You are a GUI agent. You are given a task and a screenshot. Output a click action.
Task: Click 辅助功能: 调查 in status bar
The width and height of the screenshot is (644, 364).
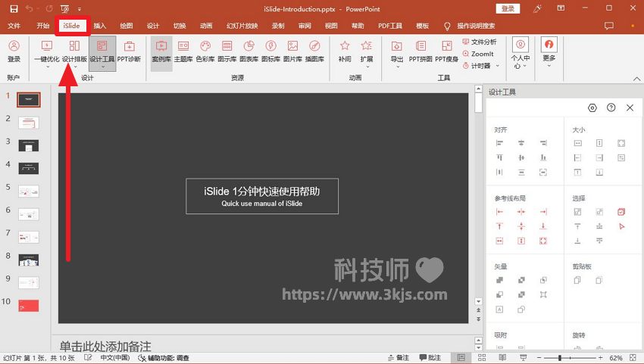click(164, 358)
